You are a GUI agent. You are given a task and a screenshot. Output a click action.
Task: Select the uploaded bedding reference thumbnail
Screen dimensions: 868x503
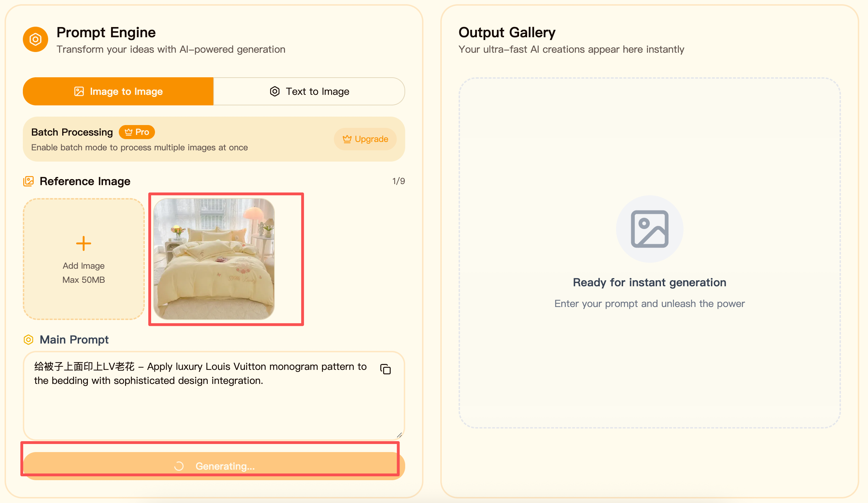pos(214,259)
